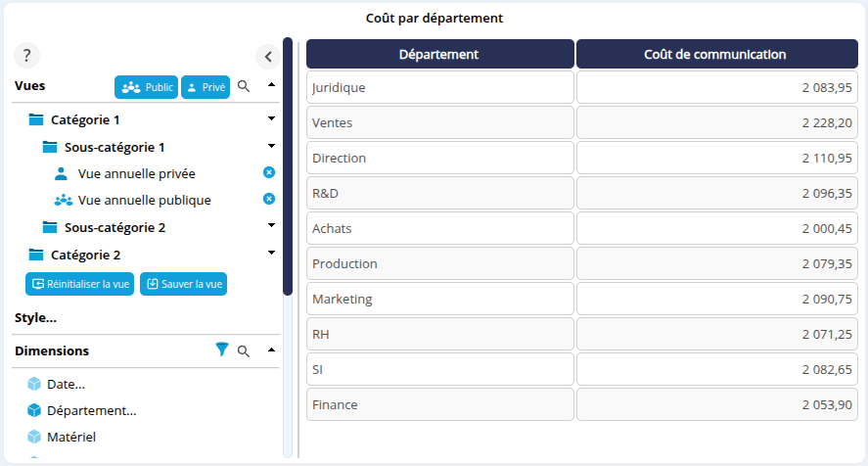The width and height of the screenshot is (868, 466).
Task: Remove the Vue annuelle publique view
Action: [x=269, y=199]
